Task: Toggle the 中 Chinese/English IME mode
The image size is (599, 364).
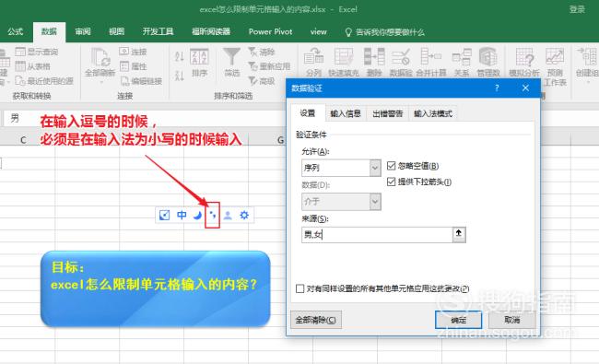Action: pos(182,216)
